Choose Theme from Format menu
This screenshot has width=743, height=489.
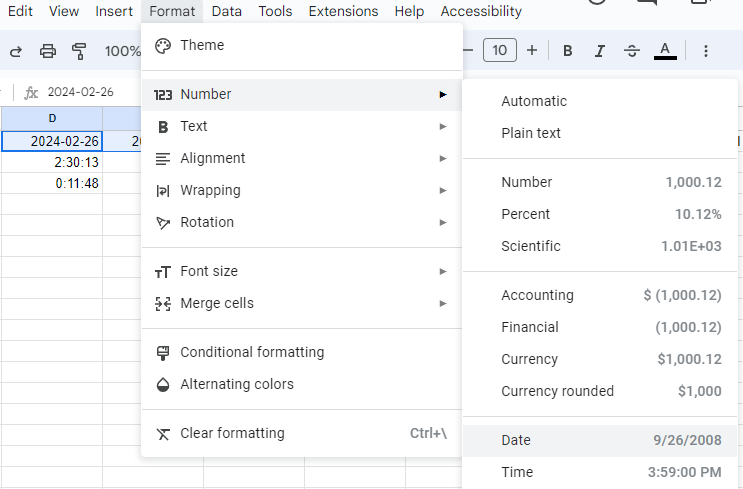click(x=202, y=45)
